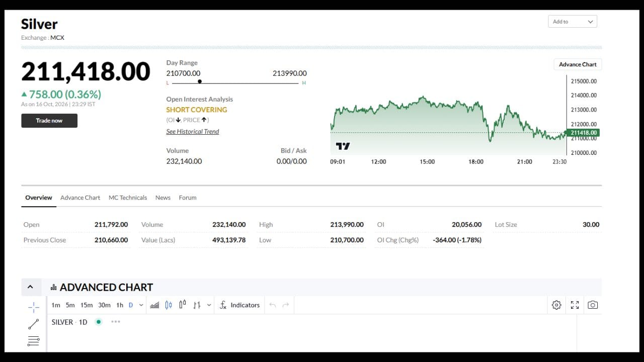Screen dimensions: 644x362
Task: Switch to bars chart style
Action: pos(197,305)
